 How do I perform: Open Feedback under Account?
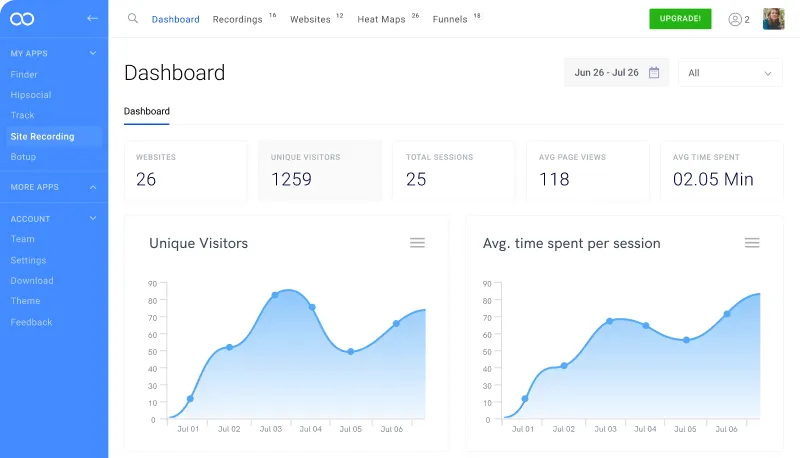tap(31, 322)
